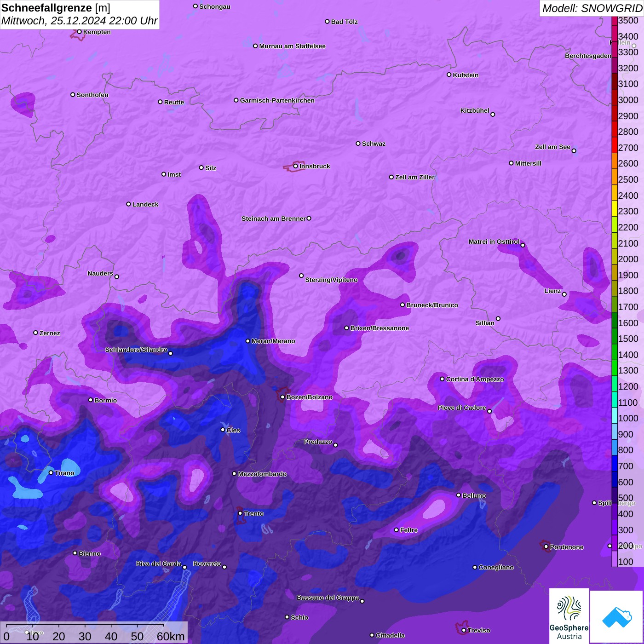This screenshot has height=644, width=644.
Task: Click the GeoSphere Austria logo
Action: click(569, 616)
